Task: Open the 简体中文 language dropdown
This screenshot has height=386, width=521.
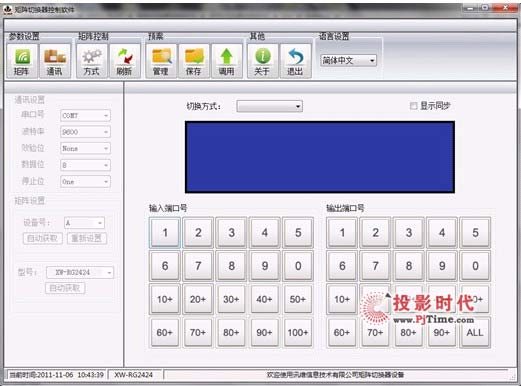Action: pyautogui.click(x=348, y=60)
